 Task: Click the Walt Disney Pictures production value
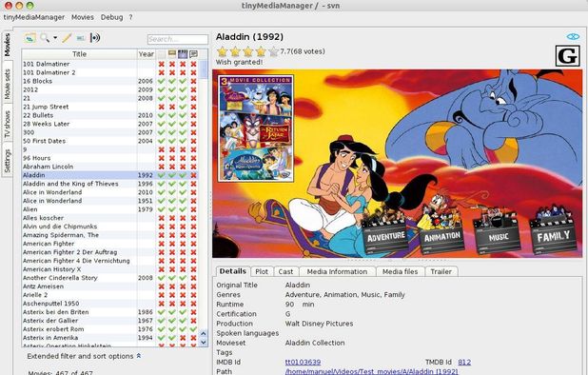click(319, 324)
